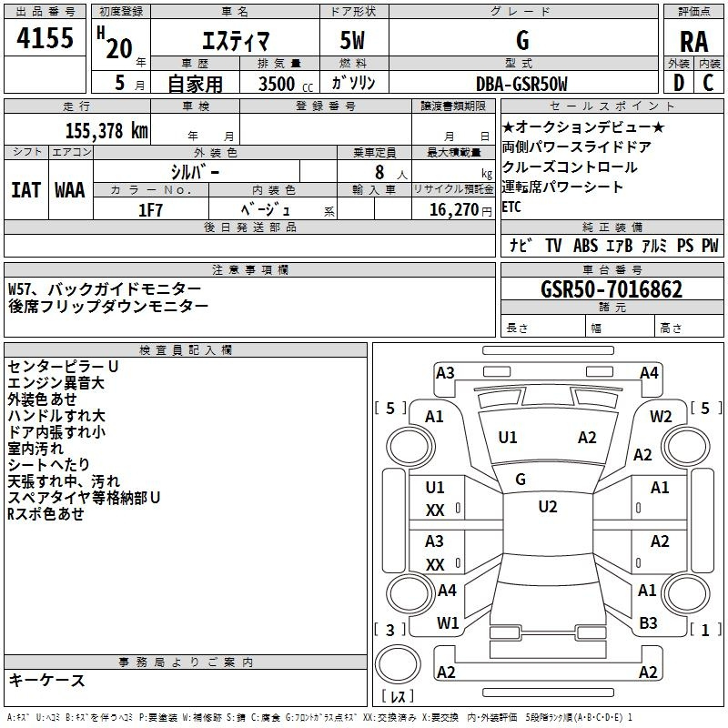
Task: Select the grade value G in header
Action: pos(522,40)
